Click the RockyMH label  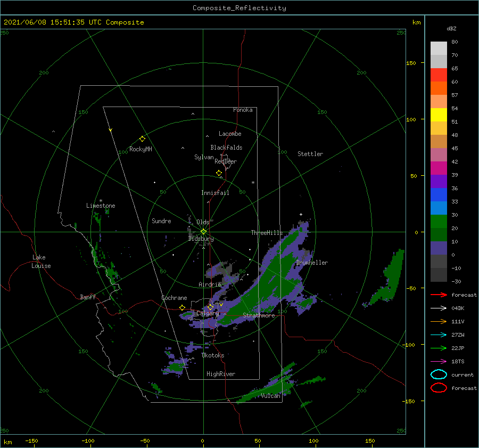coord(141,149)
